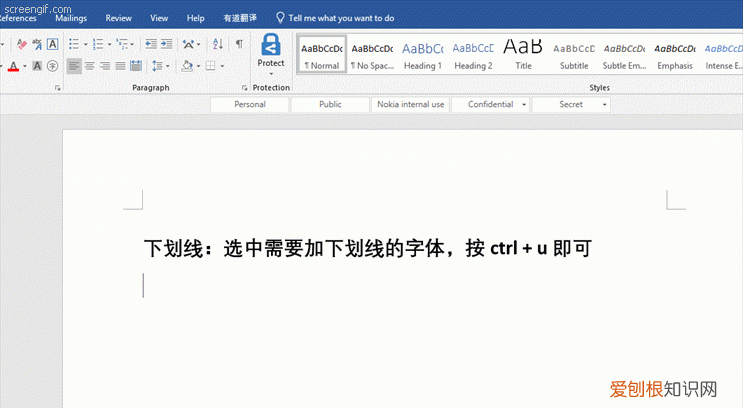743x408 pixels.
Task: Open the View tab
Action: click(x=159, y=18)
